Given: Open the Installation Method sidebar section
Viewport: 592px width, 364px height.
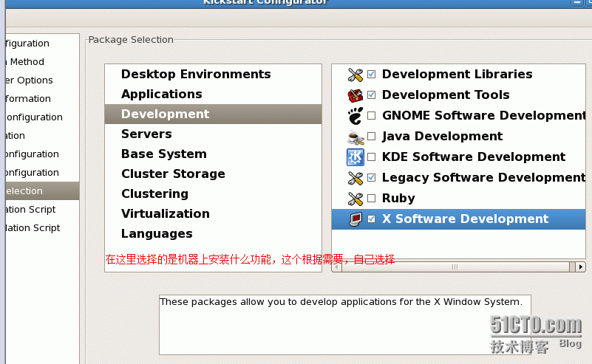Looking at the screenshot, I should [x=27, y=62].
